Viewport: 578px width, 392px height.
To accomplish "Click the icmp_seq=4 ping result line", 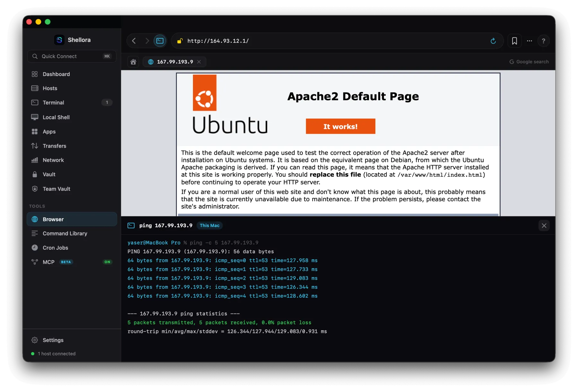I will [x=223, y=296].
